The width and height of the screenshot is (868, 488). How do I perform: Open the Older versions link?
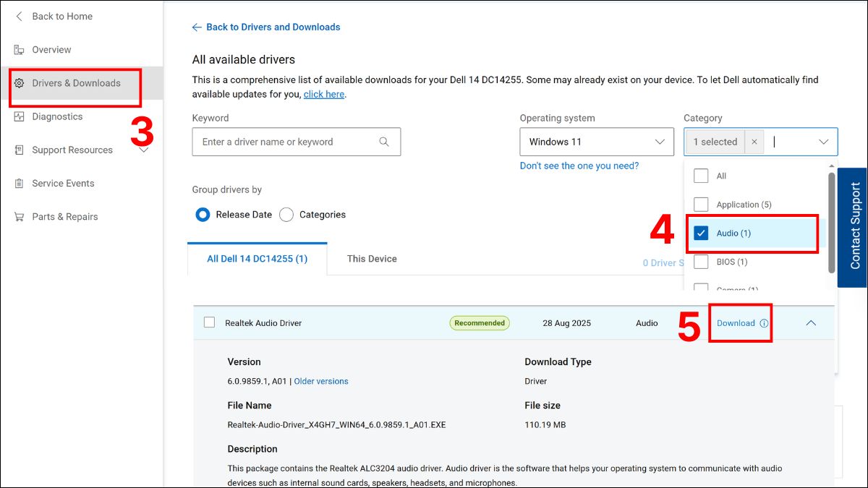[x=321, y=381]
